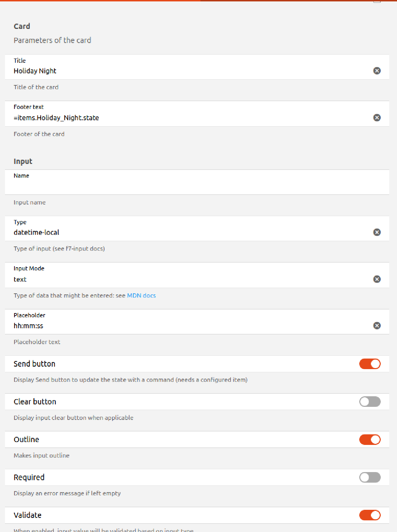
Task: Turn off the Outline toggle
Action: (x=370, y=440)
